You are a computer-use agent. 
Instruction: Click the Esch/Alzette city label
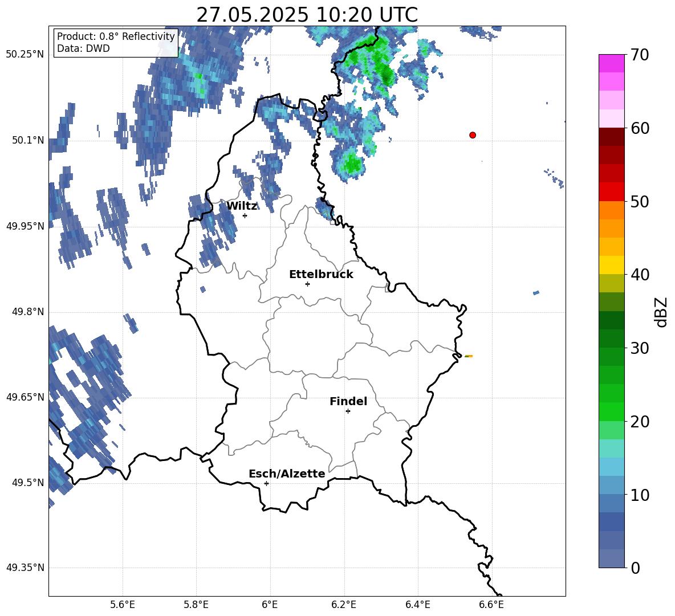(287, 474)
